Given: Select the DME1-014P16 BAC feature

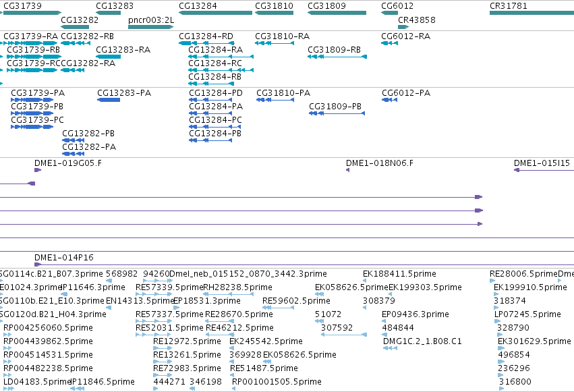Looking at the screenshot, I should point(304,264).
